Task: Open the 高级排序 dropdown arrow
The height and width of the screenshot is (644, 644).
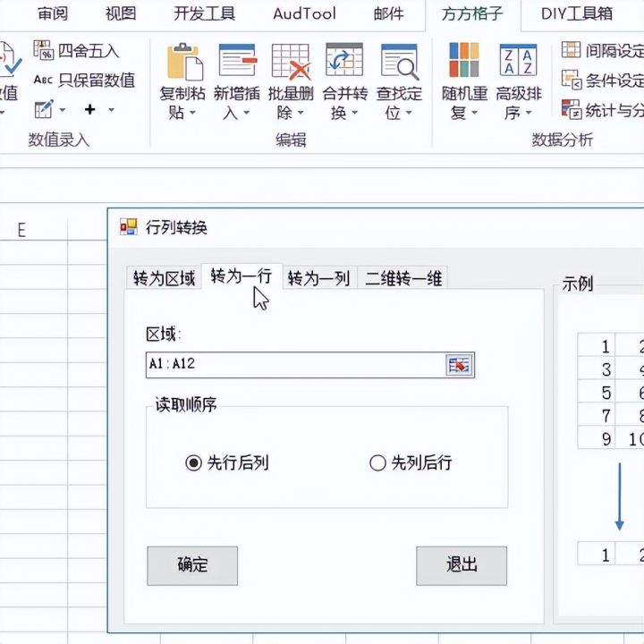Action: (529, 113)
